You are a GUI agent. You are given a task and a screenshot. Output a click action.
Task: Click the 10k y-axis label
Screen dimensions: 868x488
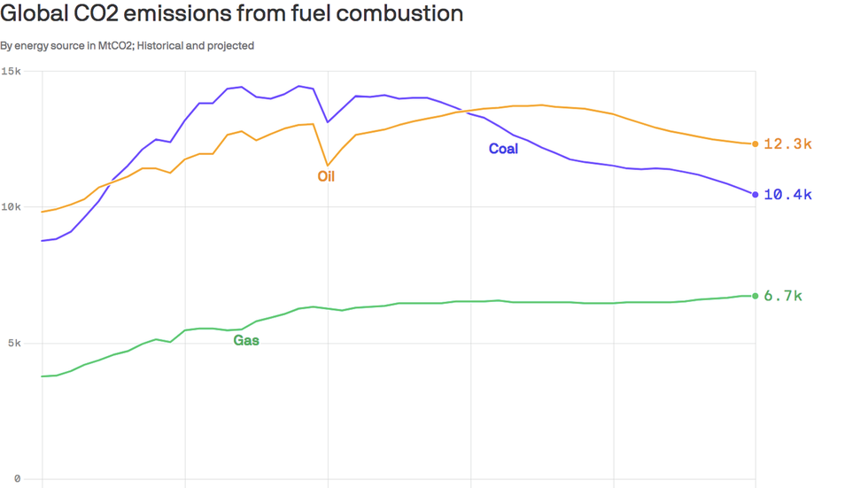(x=11, y=207)
